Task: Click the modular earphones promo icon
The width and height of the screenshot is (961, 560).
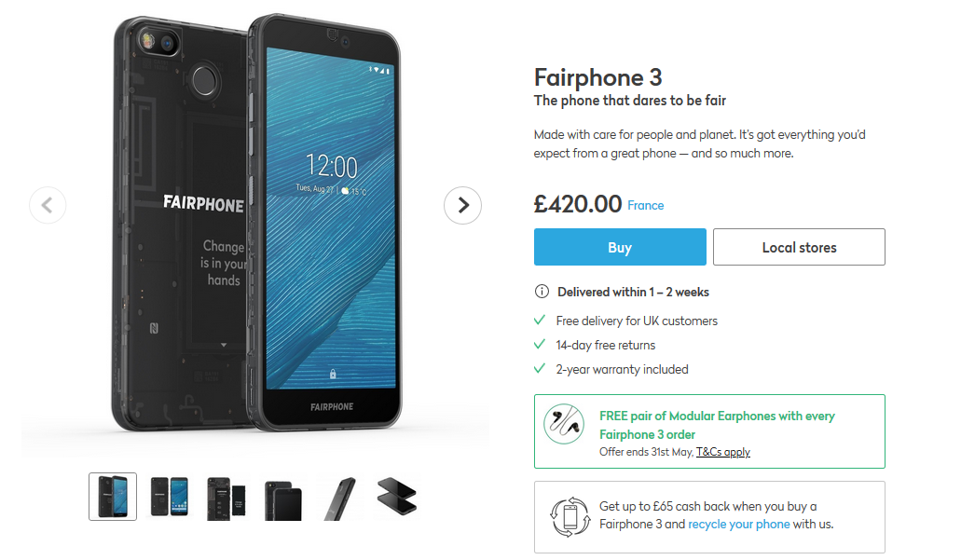Action: click(x=564, y=424)
